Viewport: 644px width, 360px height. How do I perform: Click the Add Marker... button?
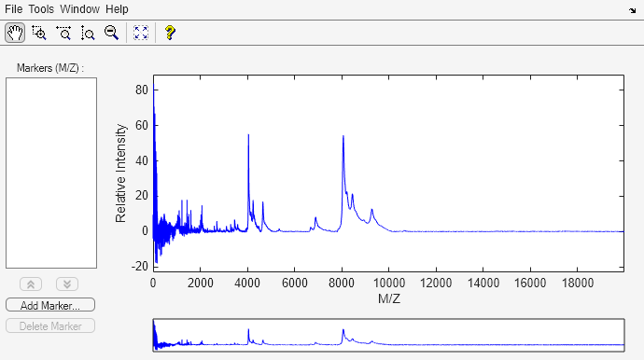[x=50, y=305]
